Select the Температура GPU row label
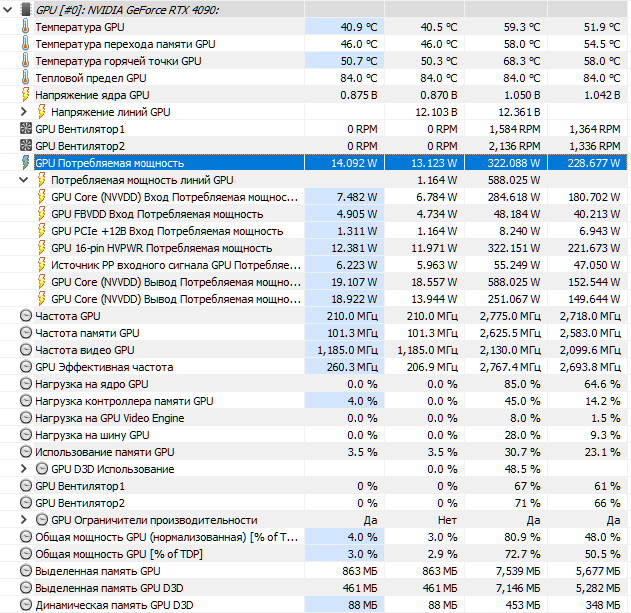The width and height of the screenshot is (631, 613). [x=80, y=27]
